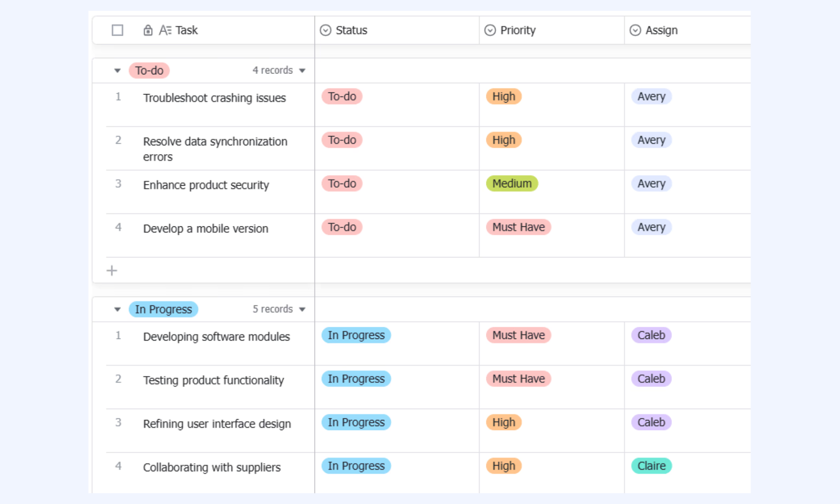840x504 pixels.
Task: Click the In Progress status of Collaborating with suppliers
Action: pos(356,466)
